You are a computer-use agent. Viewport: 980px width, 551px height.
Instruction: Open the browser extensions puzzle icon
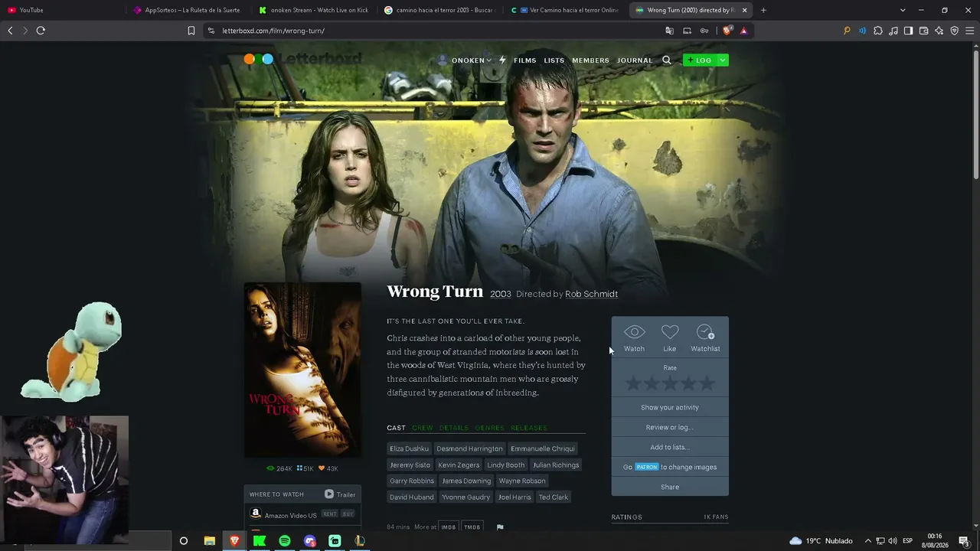(878, 31)
